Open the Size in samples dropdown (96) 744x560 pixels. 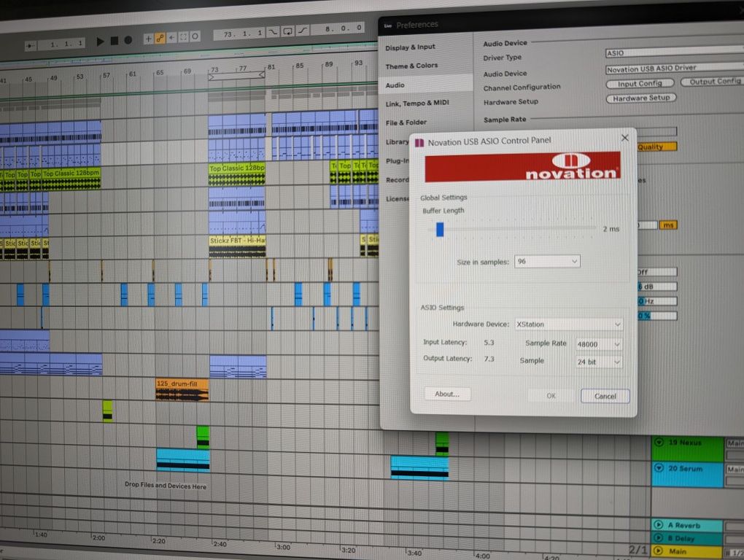tap(547, 261)
